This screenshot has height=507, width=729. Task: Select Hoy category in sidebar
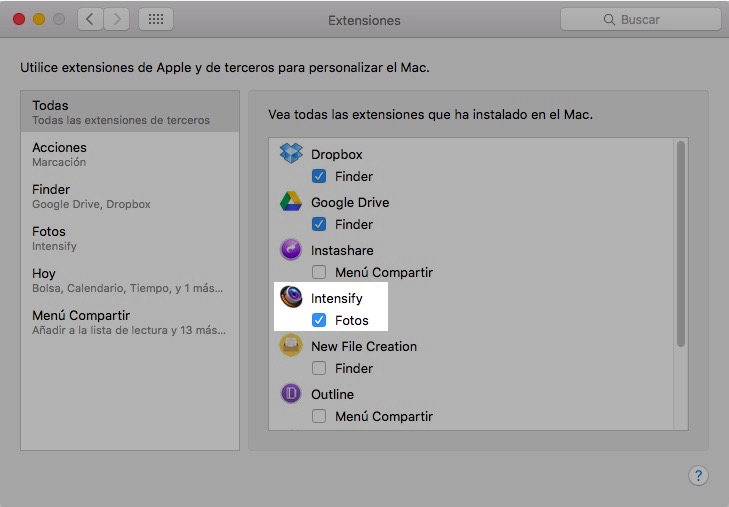[x=130, y=280]
